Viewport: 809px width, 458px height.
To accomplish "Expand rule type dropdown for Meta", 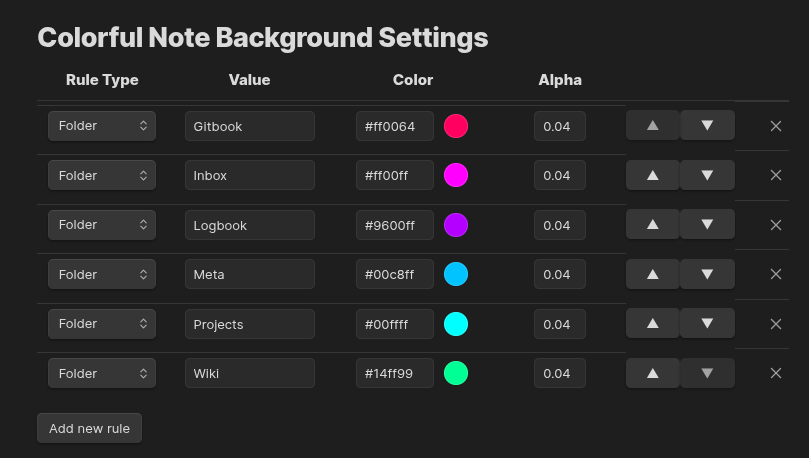I will [102, 274].
